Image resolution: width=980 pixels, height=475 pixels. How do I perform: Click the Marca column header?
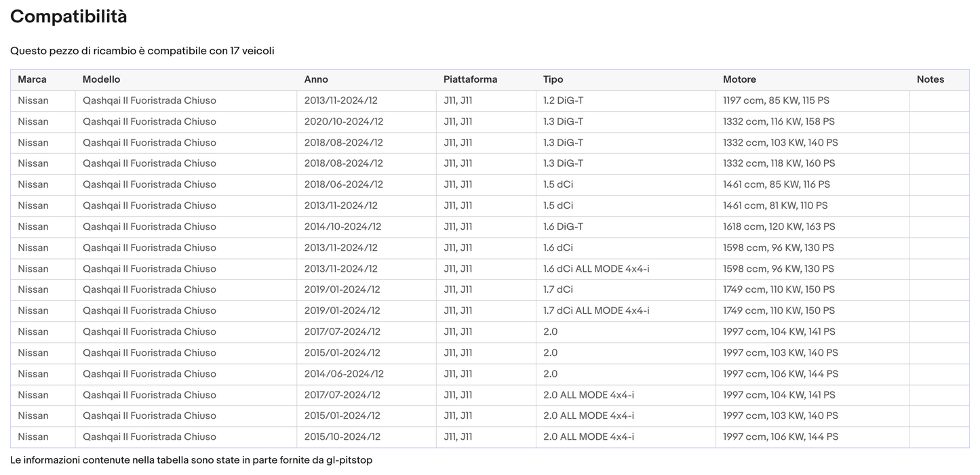tap(32, 79)
